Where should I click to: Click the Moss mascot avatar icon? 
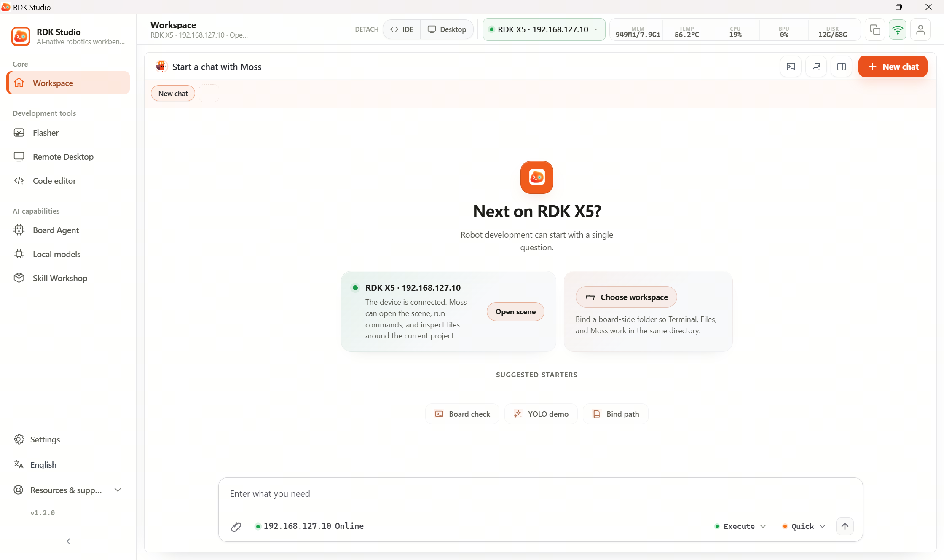[x=161, y=67]
